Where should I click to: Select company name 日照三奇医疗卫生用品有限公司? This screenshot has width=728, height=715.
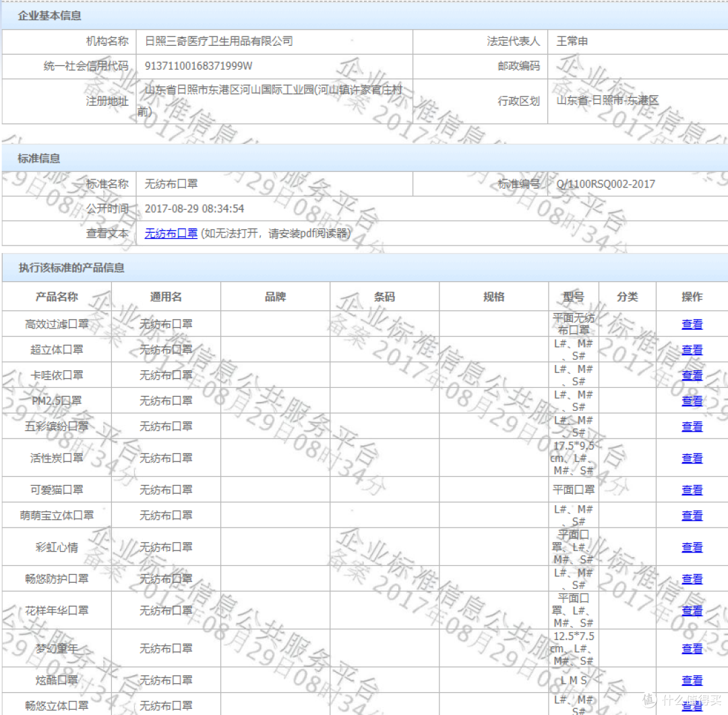coord(218,41)
